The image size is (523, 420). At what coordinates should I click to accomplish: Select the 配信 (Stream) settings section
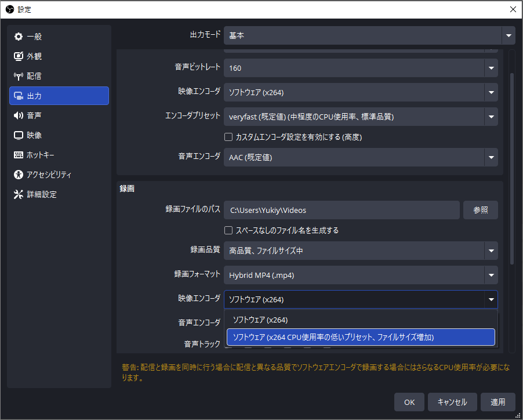(x=34, y=75)
